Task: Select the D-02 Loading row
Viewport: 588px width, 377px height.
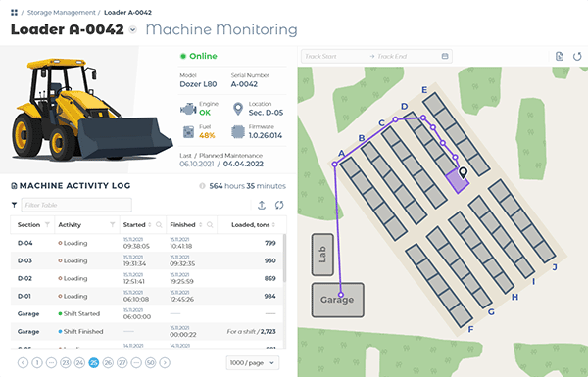Action: tap(147, 278)
